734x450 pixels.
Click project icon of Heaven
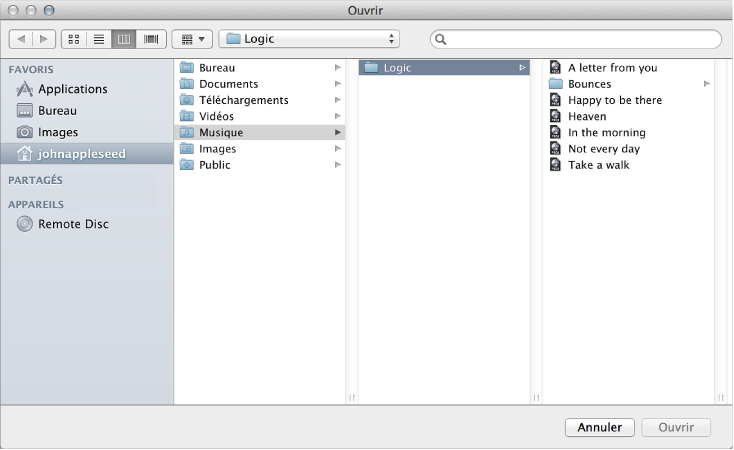pos(555,116)
